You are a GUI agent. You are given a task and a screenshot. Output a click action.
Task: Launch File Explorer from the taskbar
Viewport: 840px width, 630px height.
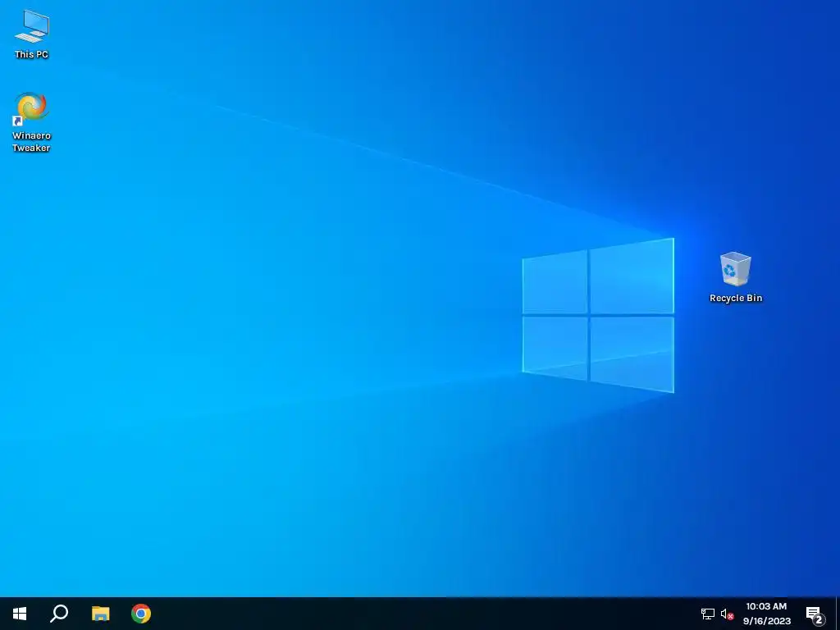tap(100, 614)
